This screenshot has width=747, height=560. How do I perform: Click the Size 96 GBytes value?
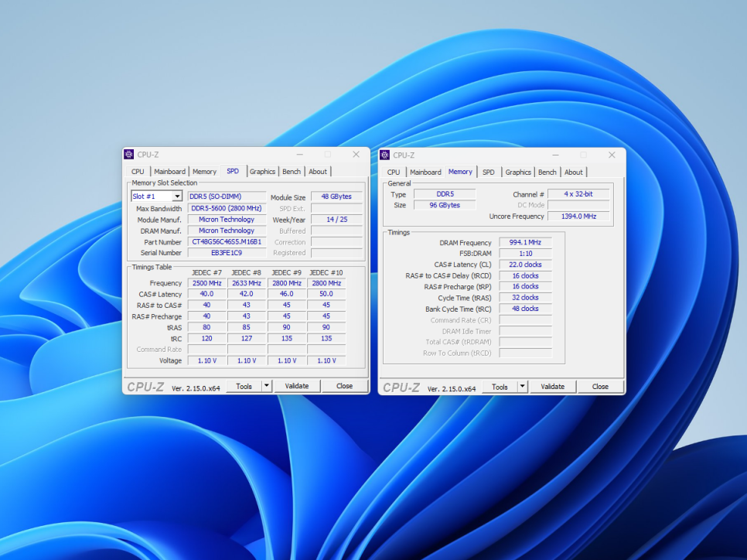pyautogui.click(x=445, y=205)
